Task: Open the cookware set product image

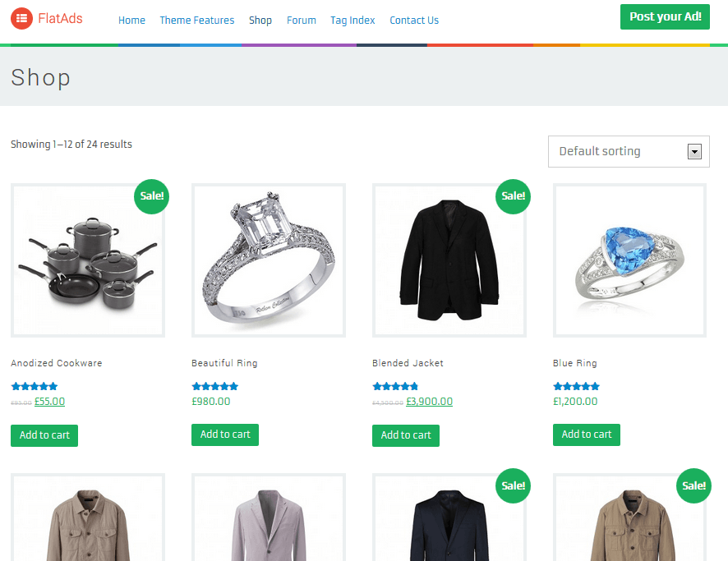Action: pos(88,260)
